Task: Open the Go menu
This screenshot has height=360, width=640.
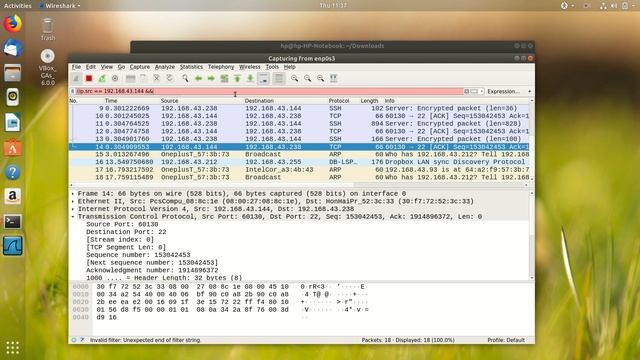Action: click(x=121, y=67)
